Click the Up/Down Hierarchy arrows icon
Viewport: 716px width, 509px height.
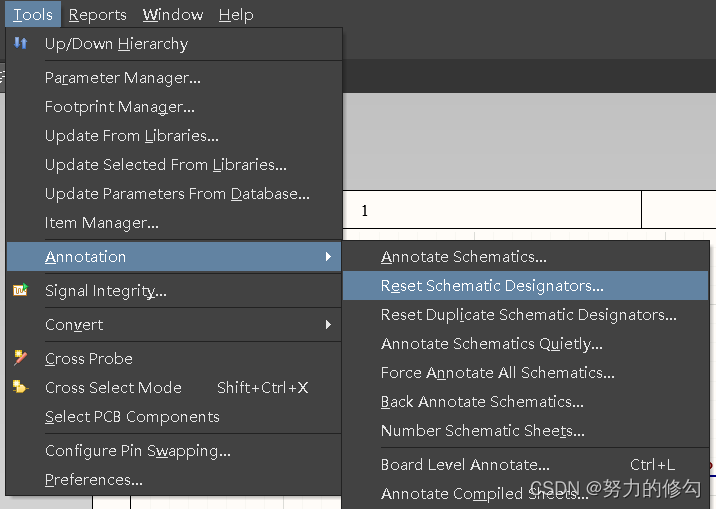point(21,43)
